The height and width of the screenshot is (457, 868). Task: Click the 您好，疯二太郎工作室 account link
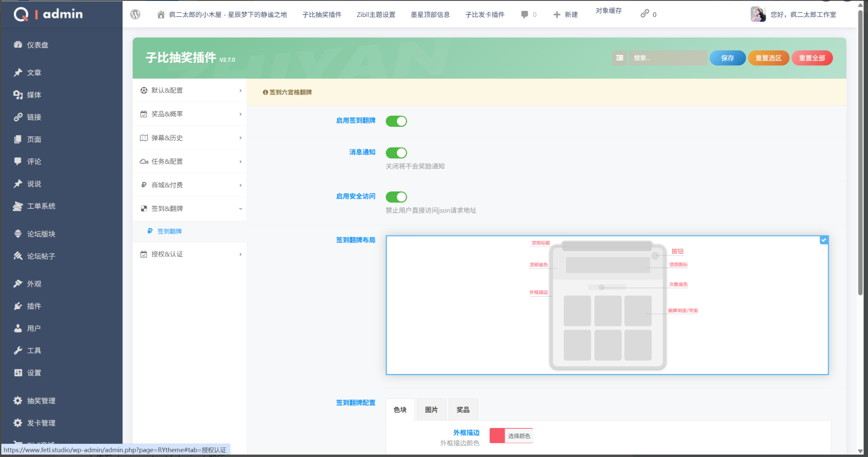click(804, 15)
